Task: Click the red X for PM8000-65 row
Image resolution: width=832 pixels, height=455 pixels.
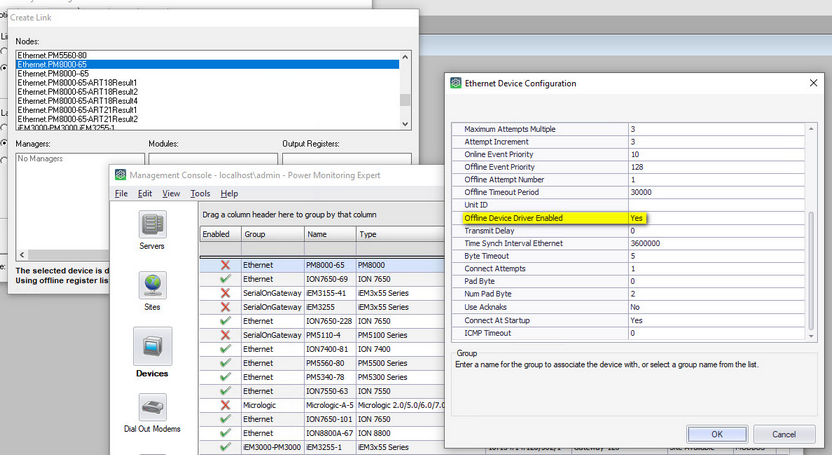Action: pyautogui.click(x=226, y=265)
